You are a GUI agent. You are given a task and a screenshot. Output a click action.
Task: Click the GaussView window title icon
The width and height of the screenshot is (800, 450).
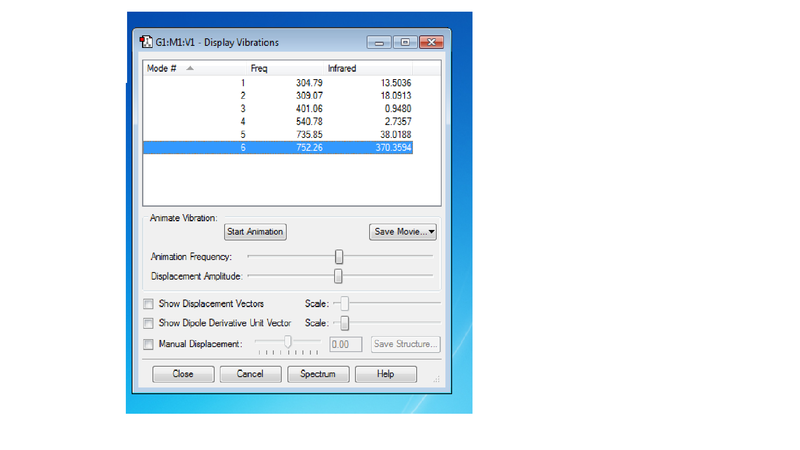tap(146, 42)
